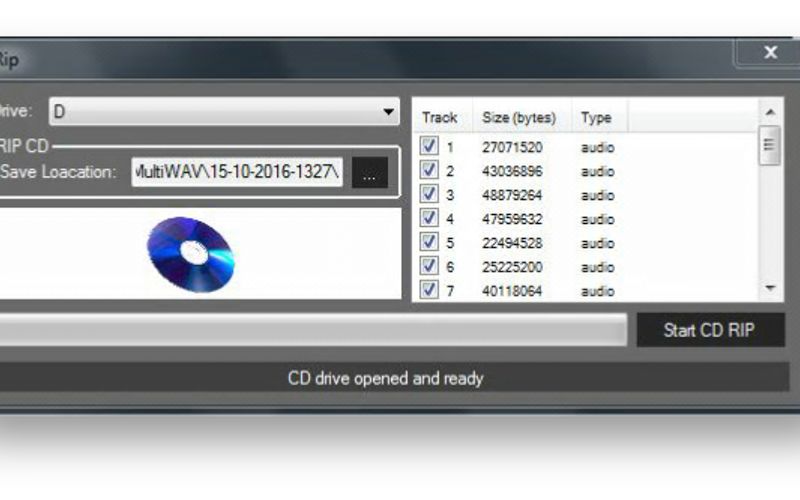Click the track list scrollbar thumb
This screenshot has width=800, height=500.
coord(769,145)
